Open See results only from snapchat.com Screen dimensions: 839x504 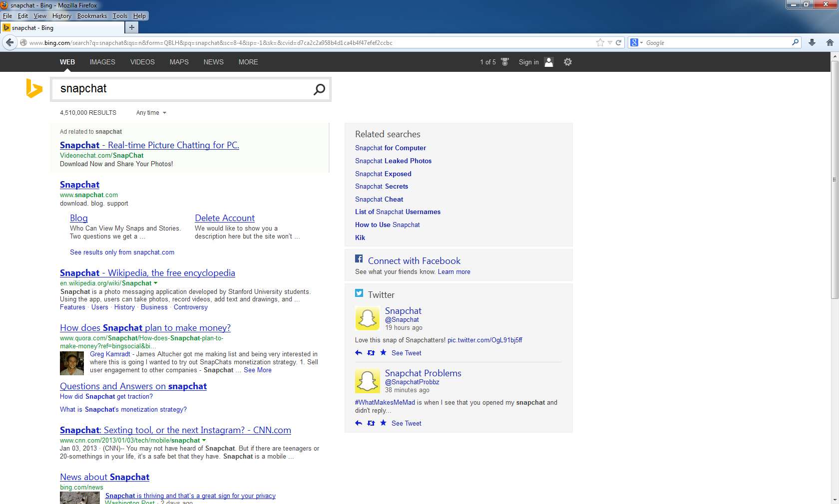tap(122, 252)
